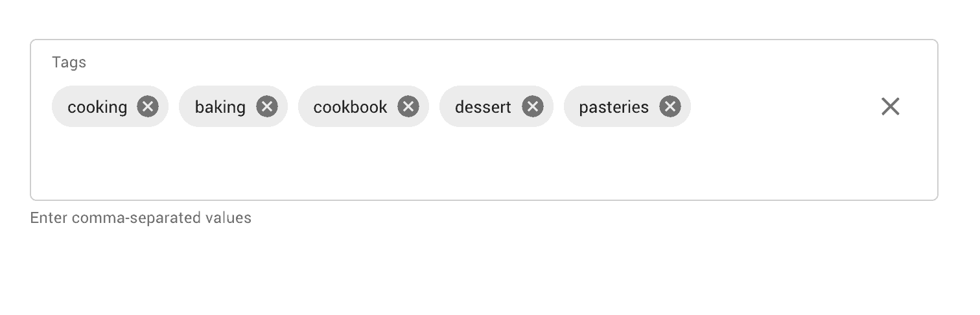Click the gap between baking and cookbook chips
Viewport: 980px width, 315px height.
point(293,107)
